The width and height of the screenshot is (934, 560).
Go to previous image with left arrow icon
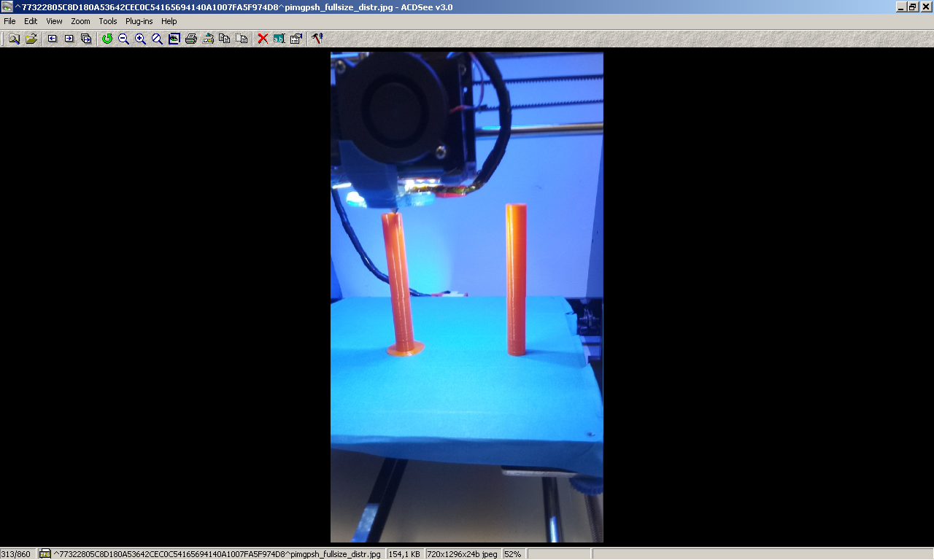pyautogui.click(x=53, y=39)
